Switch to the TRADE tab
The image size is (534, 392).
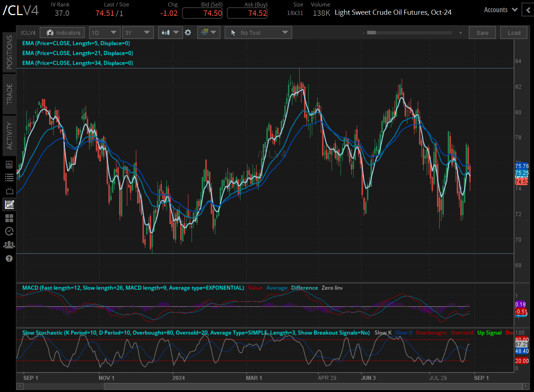point(9,94)
